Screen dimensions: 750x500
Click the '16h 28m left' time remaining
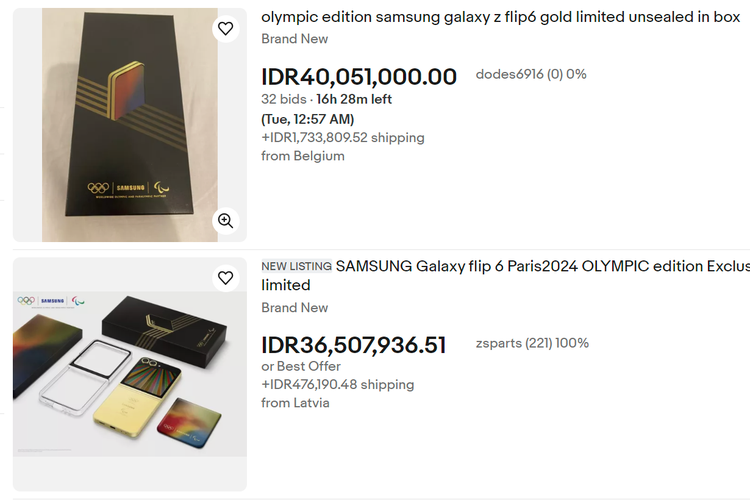pos(354,99)
